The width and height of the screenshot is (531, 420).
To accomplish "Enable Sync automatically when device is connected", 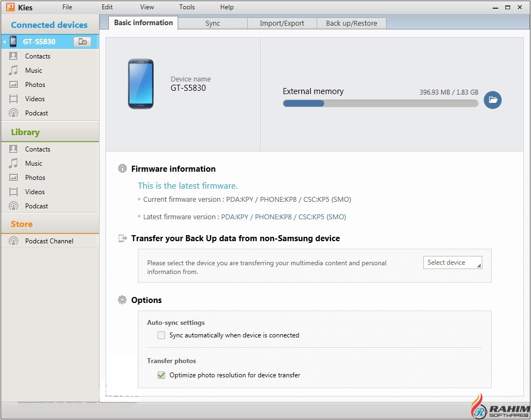I will pos(161,335).
